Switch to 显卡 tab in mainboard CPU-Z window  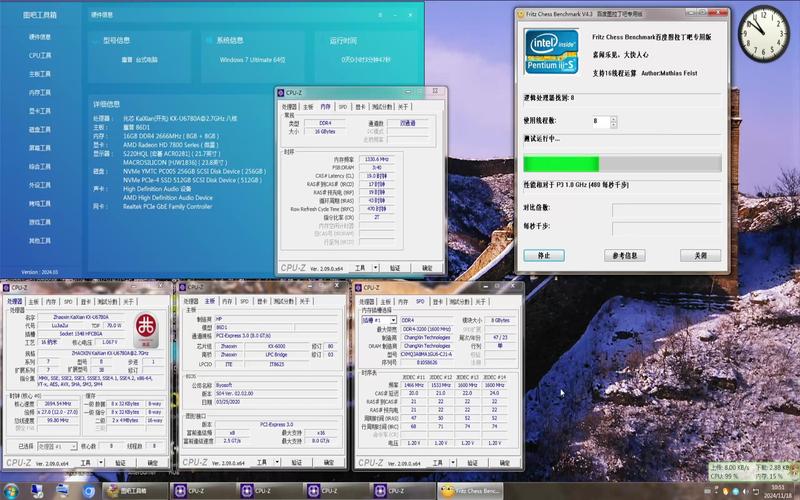[x=262, y=302]
